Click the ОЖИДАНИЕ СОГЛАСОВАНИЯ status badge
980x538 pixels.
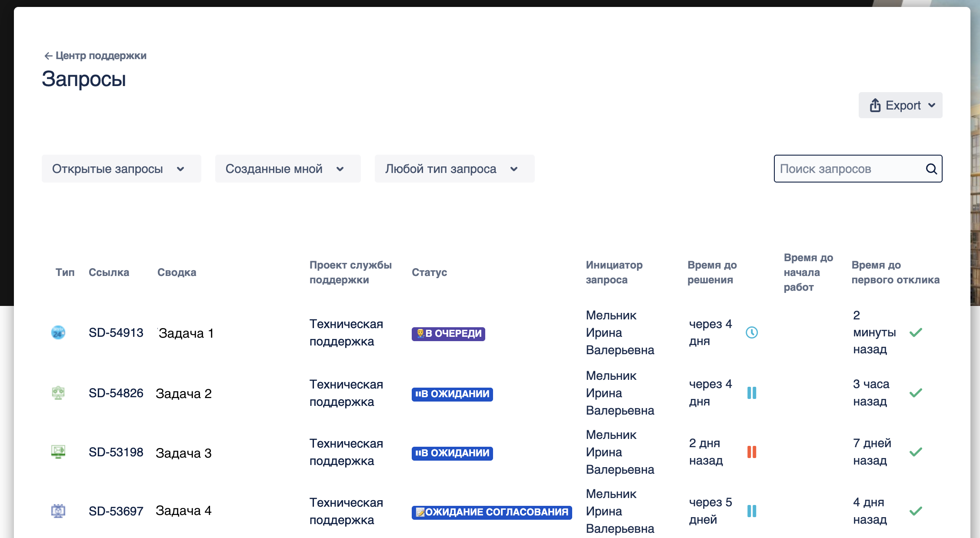[492, 512]
